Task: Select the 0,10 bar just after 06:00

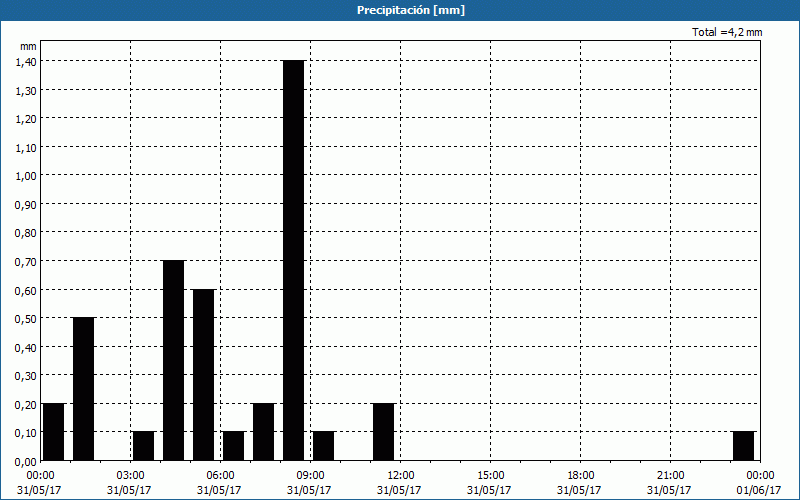Action: point(234,446)
